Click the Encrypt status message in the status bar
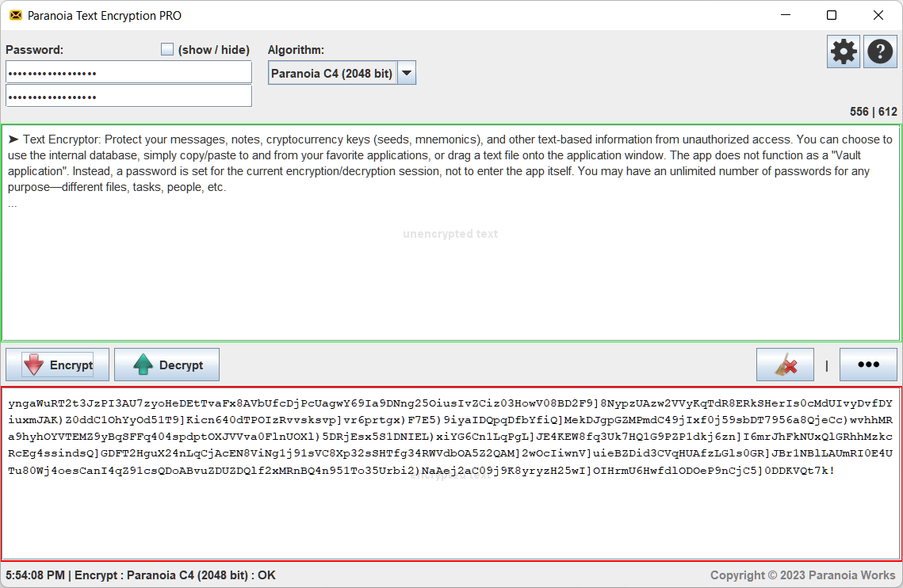The height and width of the screenshot is (588, 903). [143, 574]
